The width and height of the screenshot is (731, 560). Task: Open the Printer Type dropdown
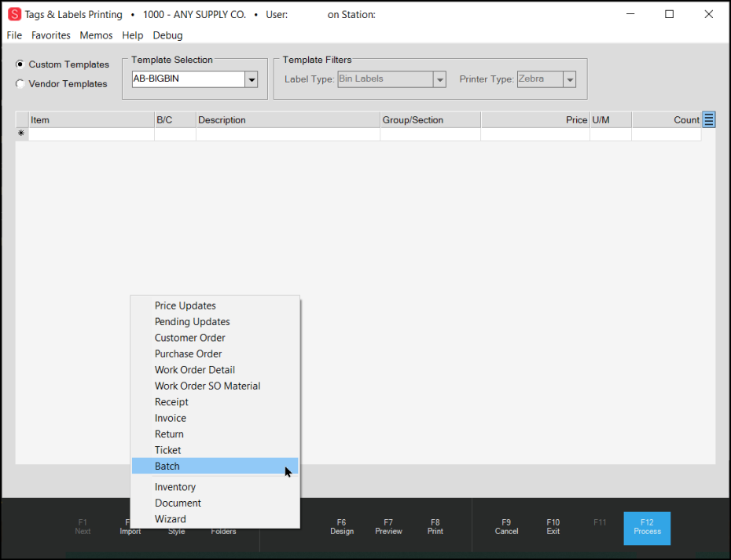(570, 79)
